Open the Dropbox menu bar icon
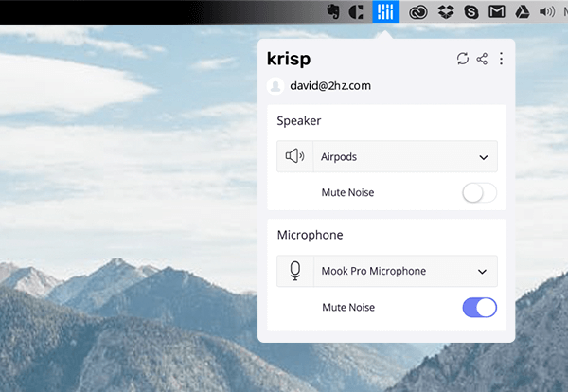This screenshot has width=568, height=392. click(446, 12)
